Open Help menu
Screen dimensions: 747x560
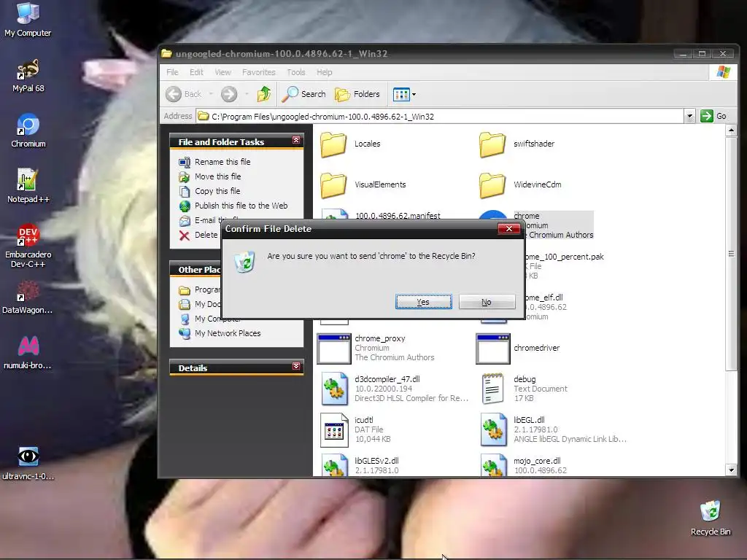coord(325,72)
